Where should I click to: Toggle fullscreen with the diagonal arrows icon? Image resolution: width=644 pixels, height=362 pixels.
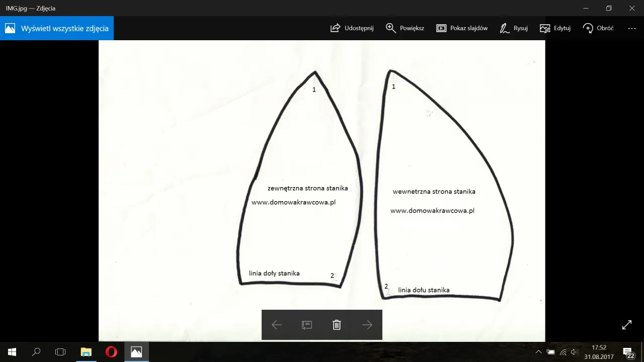[627, 325]
